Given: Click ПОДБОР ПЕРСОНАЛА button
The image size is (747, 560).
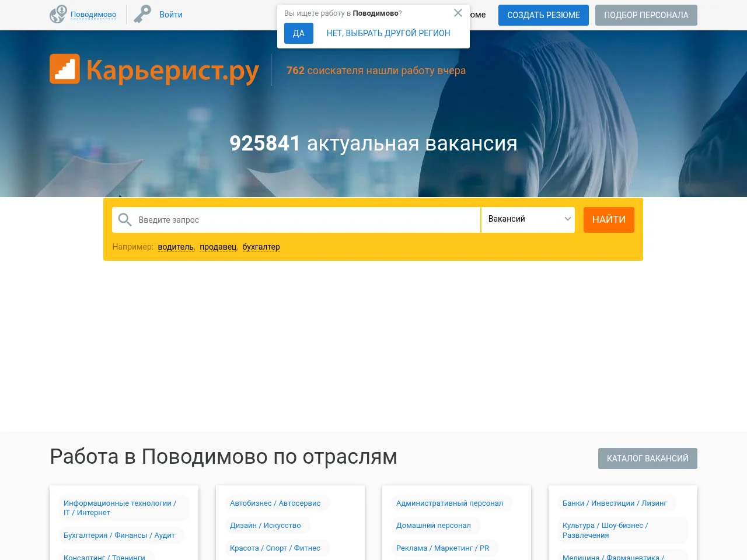Looking at the screenshot, I should [x=646, y=15].
